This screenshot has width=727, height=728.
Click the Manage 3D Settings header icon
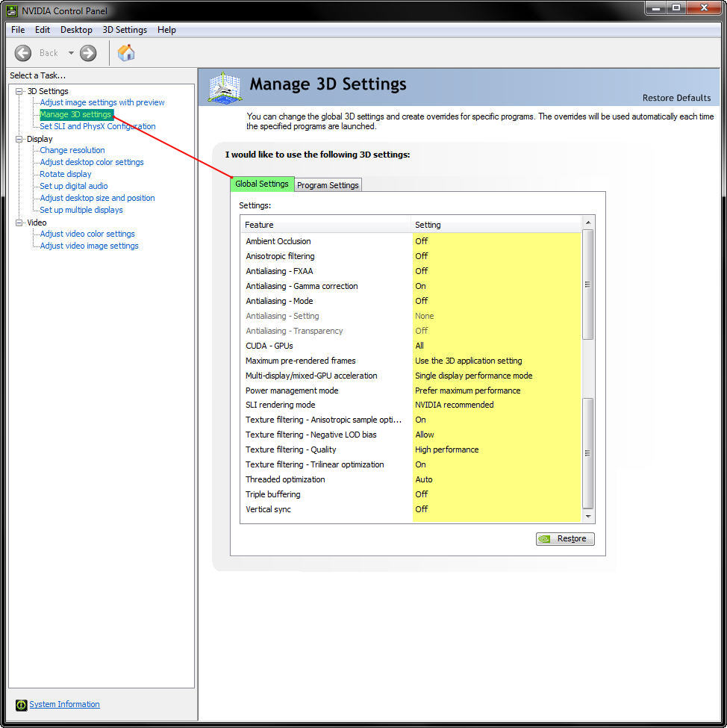[x=224, y=87]
